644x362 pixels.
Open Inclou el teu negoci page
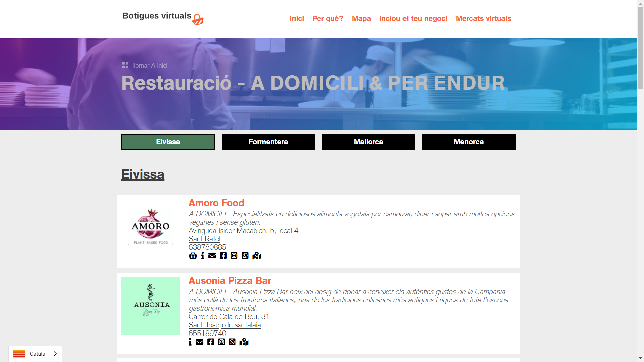coord(413,19)
